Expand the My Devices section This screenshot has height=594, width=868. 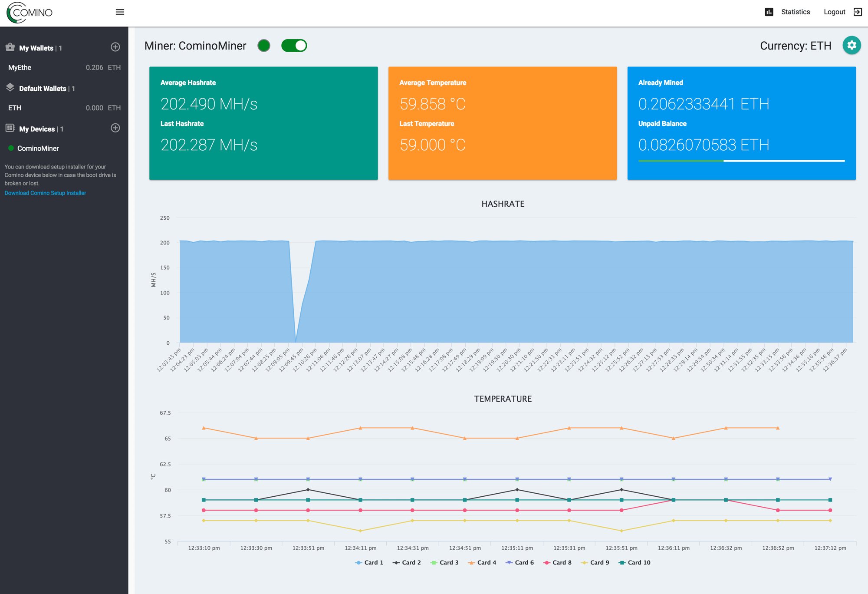(x=37, y=129)
